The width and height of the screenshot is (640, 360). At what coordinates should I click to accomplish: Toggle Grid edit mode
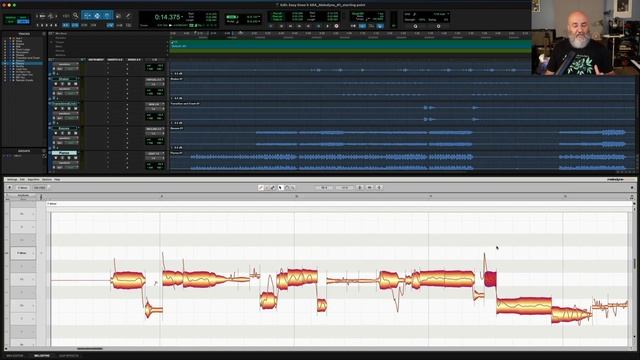[x=23, y=22]
